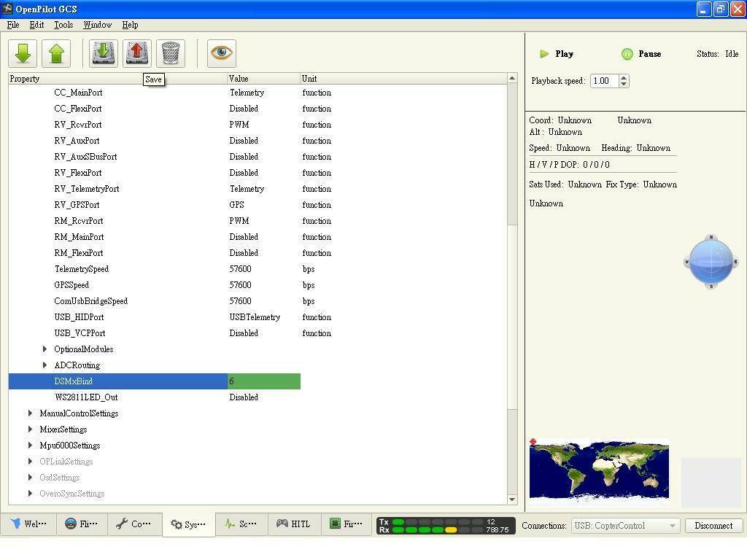
Task: Select the DSMxBind row
Action: [x=155, y=381]
